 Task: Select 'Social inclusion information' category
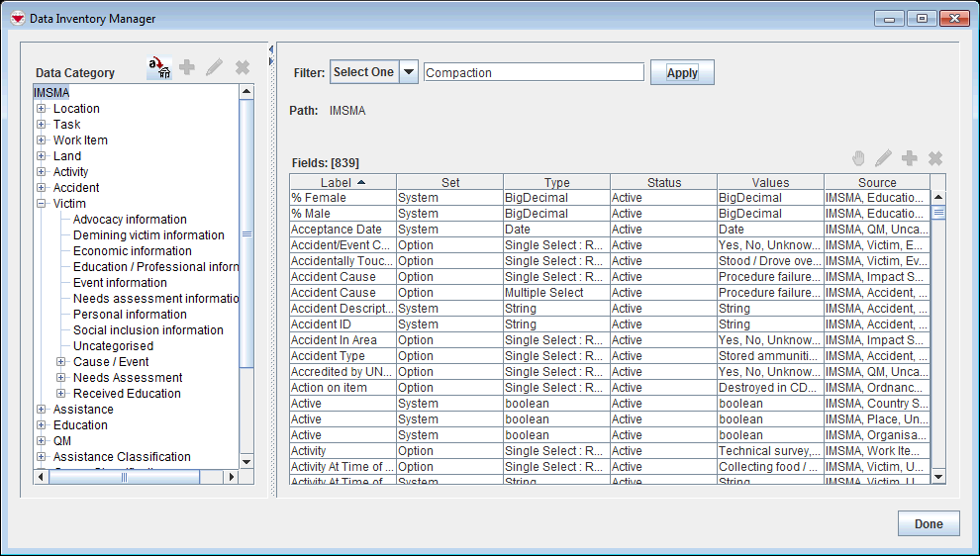148,330
